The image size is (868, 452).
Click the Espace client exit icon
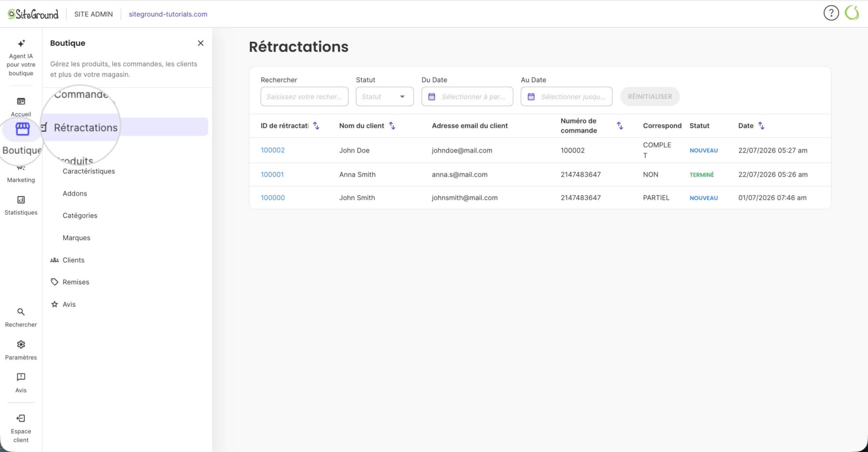[x=21, y=418]
